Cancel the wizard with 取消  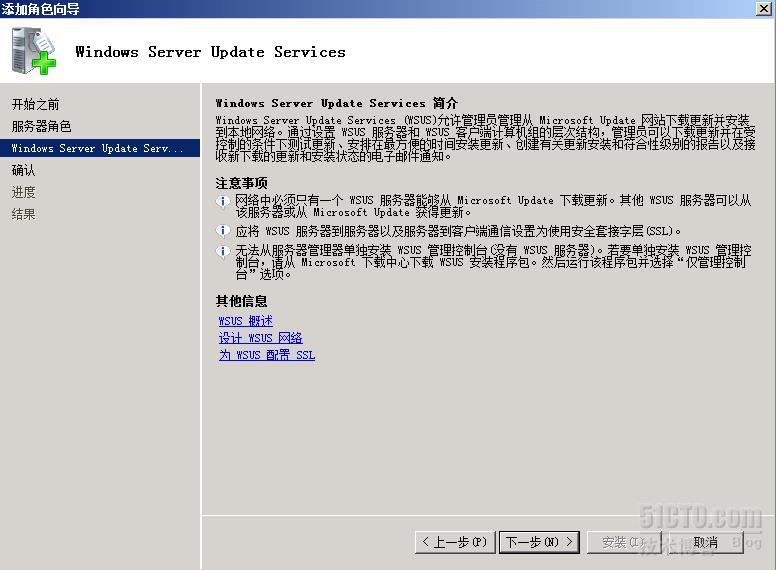click(x=706, y=542)
